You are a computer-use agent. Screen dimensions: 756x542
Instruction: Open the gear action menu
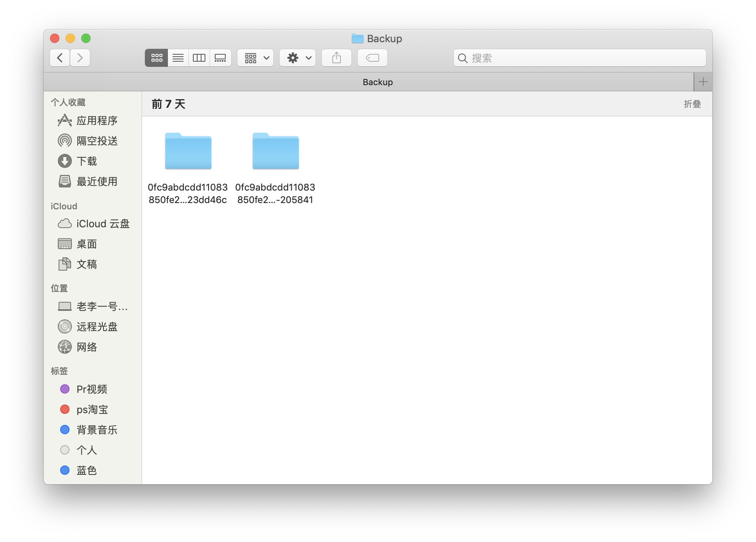point(298,58)
